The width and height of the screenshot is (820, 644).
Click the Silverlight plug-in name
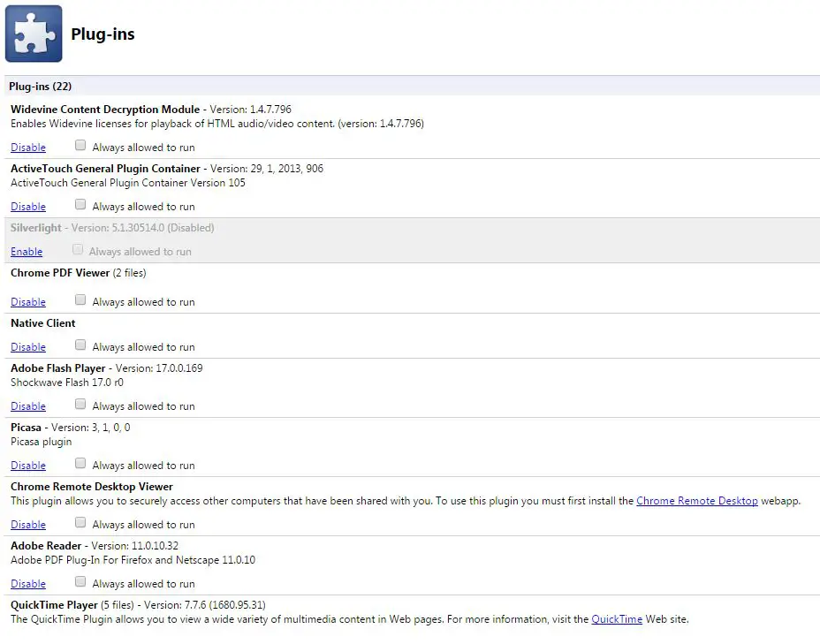pos(36,228)
